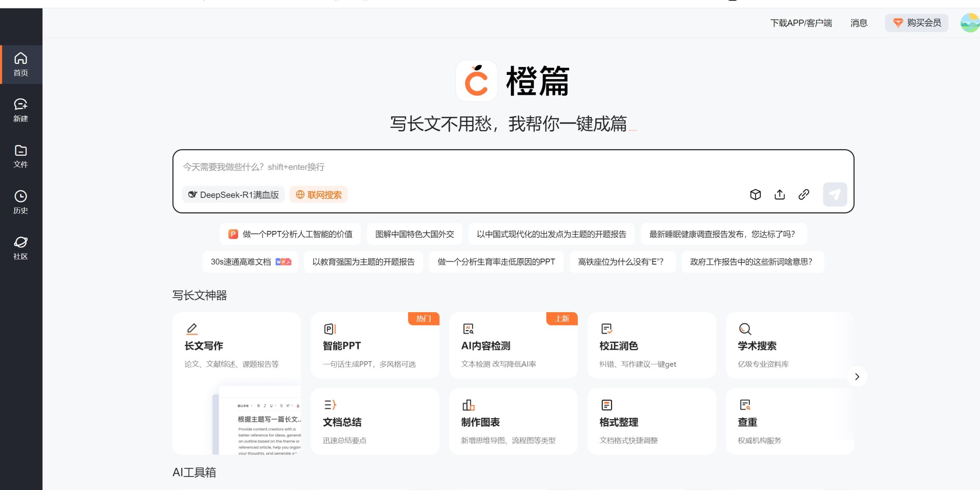Click the 3D cube icon in input box

point(755,194)
